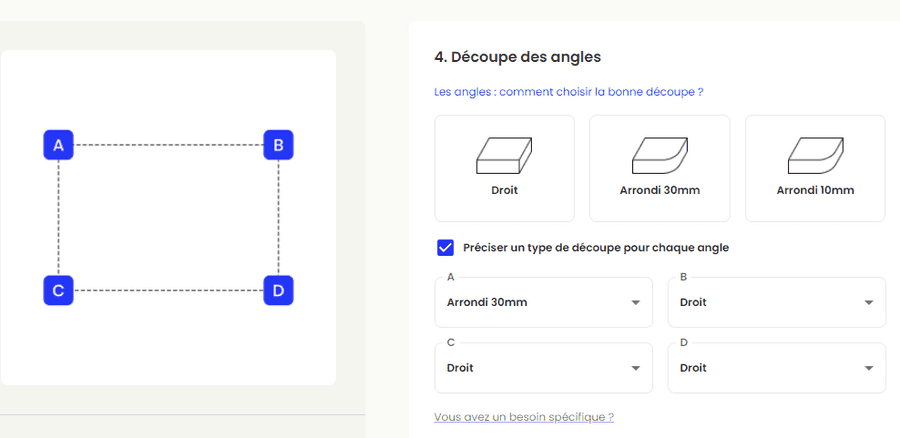Select the Arrondi 30mm rounded-corner icon
This screenshot has height=438, width=900.
coord(660,155)
